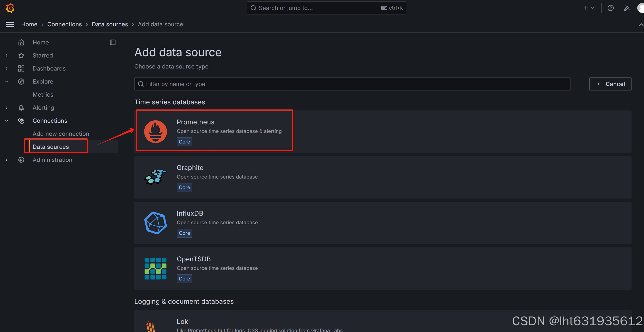Open Add new connection menu item

(61, 134)
